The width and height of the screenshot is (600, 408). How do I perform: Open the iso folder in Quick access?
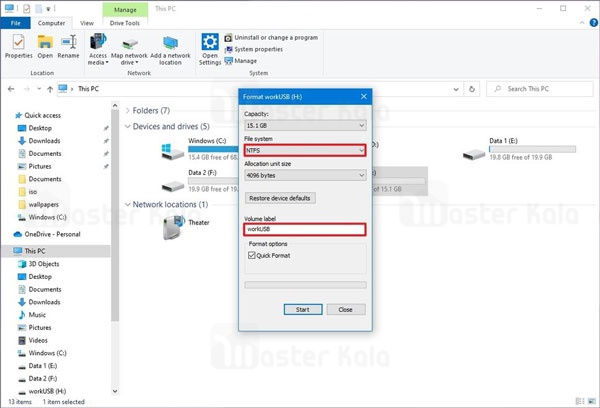(28, 192)
